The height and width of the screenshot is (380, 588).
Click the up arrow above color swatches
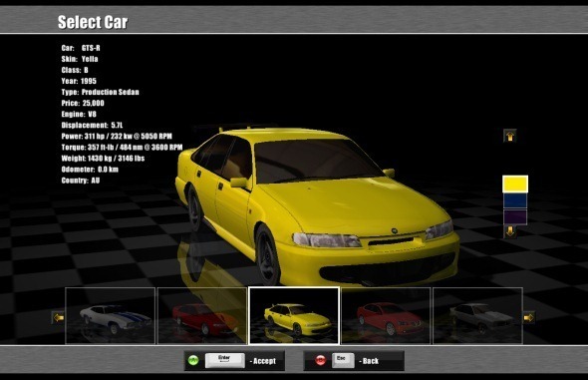pyautogui.click(x=510, y=136)
